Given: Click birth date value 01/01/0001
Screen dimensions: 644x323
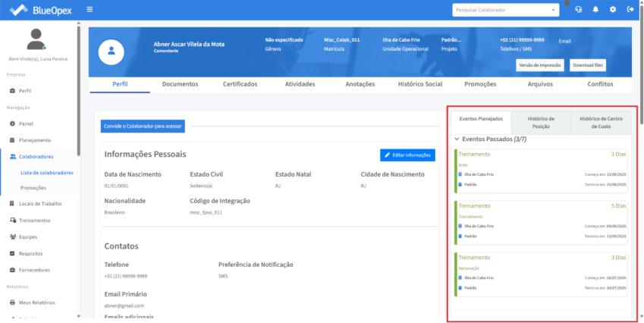Looking at the screenshot, I should [x=116, y=186].
